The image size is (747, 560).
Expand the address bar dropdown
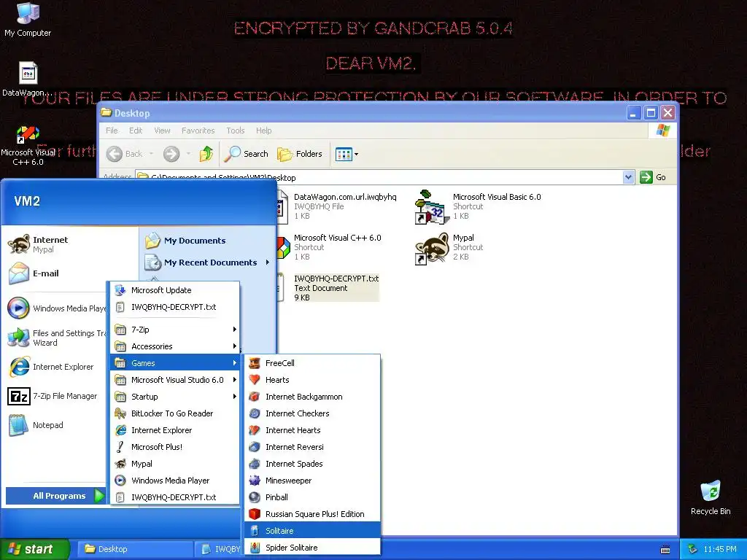[628, 177]
